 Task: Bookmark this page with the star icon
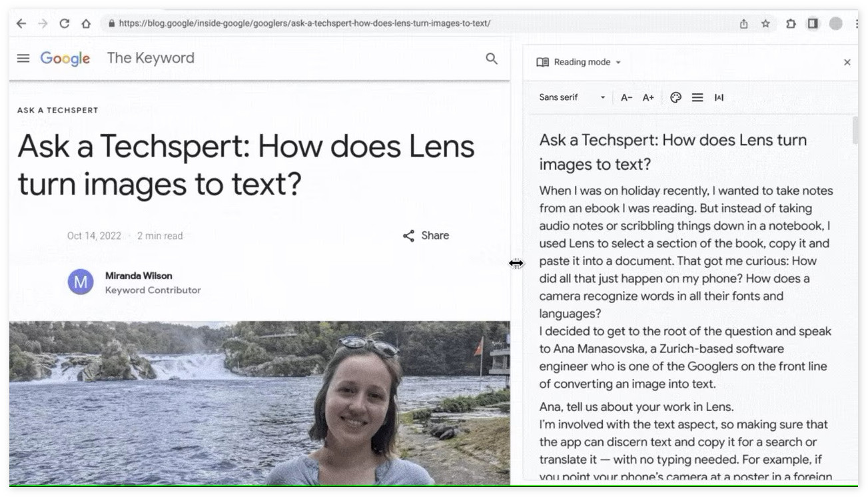765,23
